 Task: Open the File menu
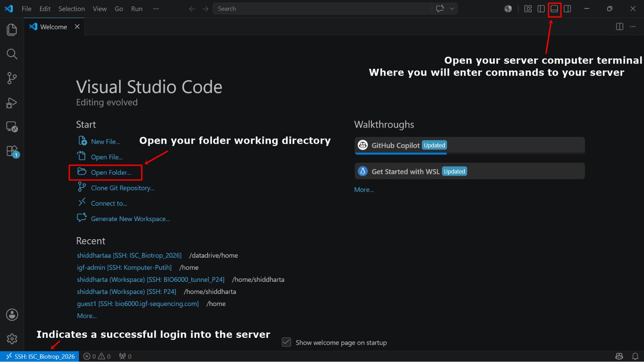click(27, 8)
